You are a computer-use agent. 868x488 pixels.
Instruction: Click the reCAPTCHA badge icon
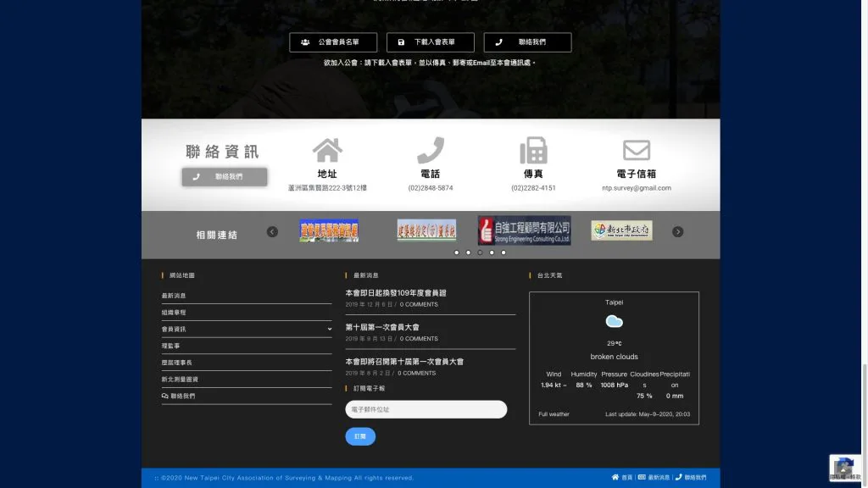844,468
